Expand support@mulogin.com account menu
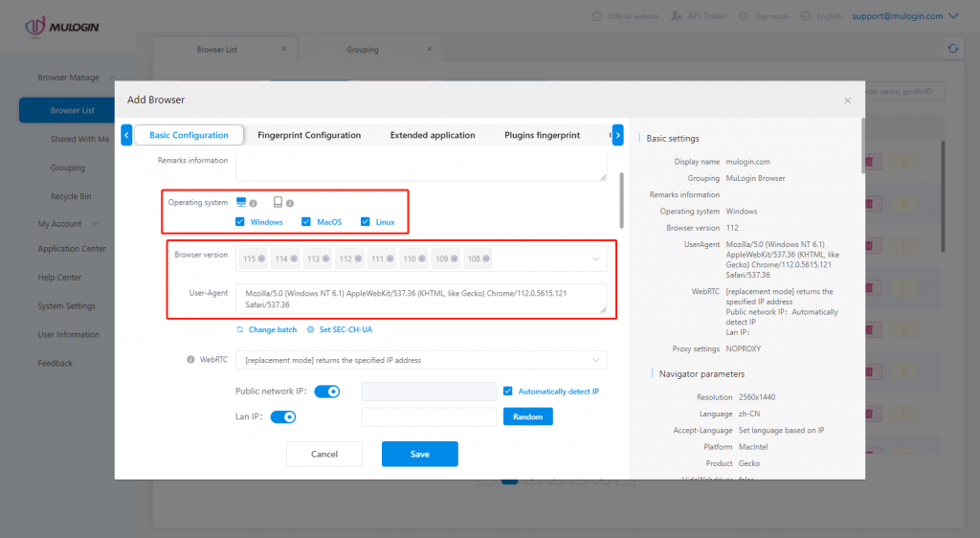The image size is (980, 538). [953, 16]
